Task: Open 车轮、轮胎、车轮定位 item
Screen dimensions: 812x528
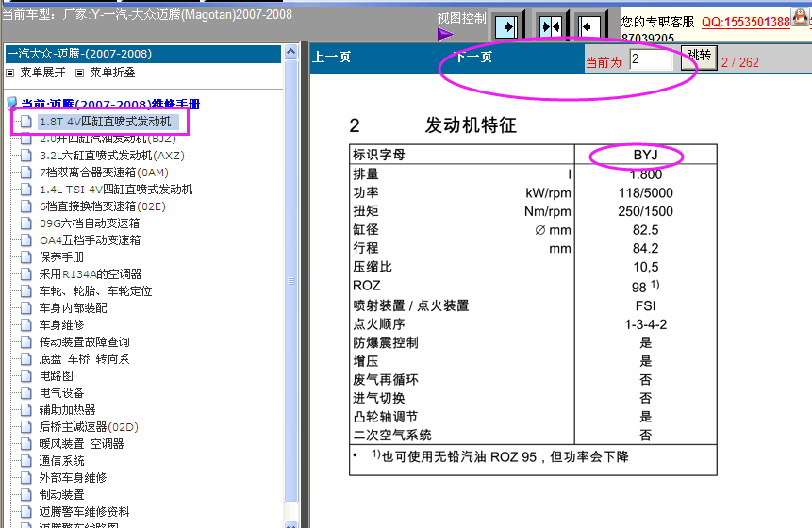Action: 96,291
